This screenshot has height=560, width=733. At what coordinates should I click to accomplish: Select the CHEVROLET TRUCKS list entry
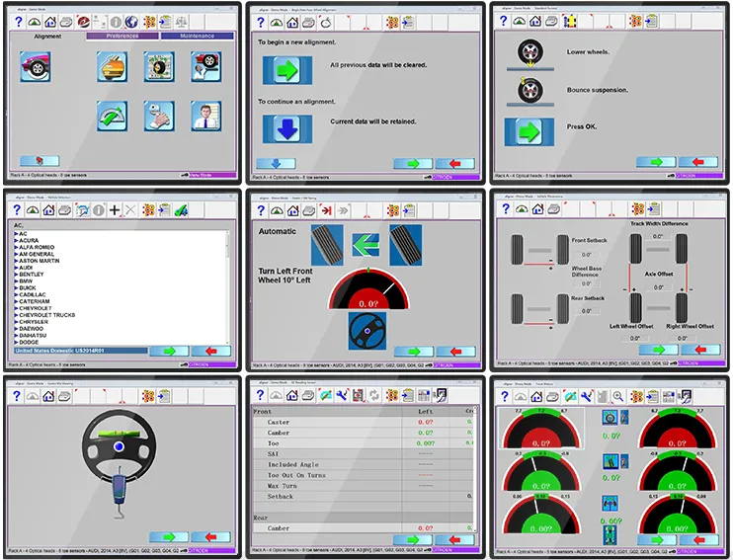[44, 315]
